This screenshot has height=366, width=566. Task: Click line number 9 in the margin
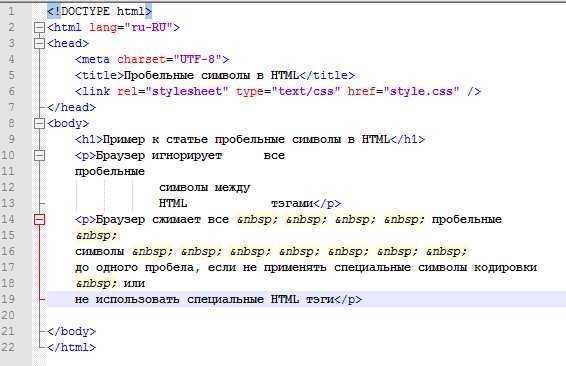point(12,139)
